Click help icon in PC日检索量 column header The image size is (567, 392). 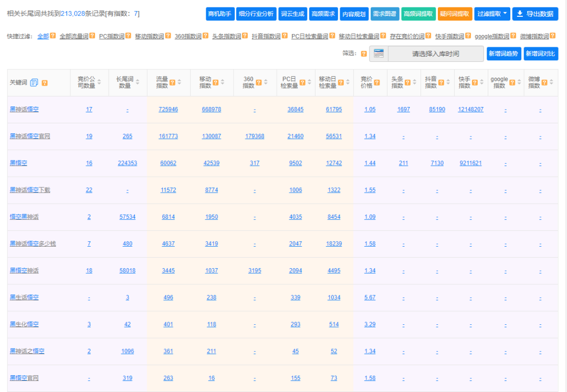(302, 82)
